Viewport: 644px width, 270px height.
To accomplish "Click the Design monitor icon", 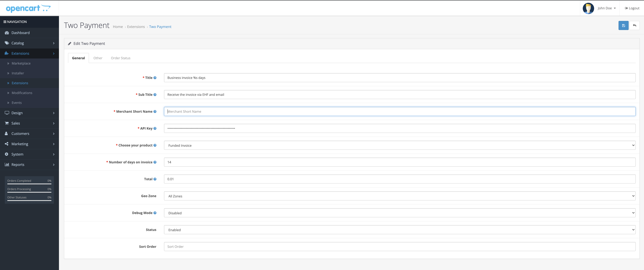I will (x=7, y=113).
